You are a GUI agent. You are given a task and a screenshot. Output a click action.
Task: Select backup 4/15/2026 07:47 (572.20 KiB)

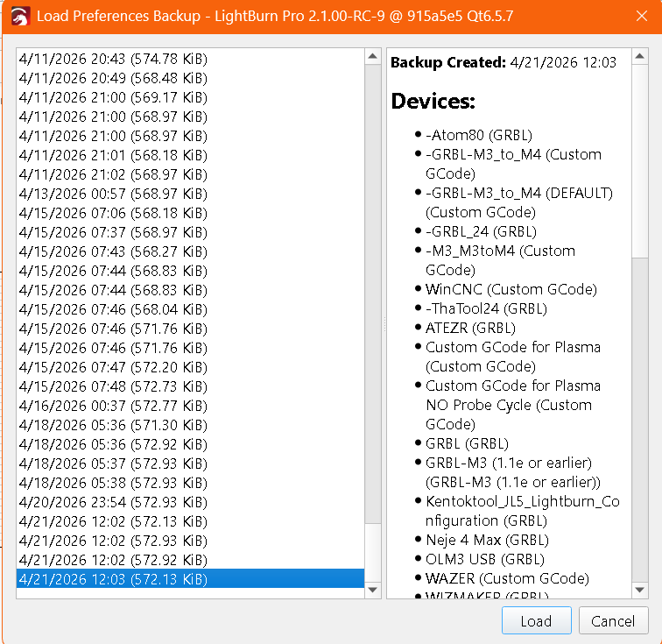pos(113,367)
